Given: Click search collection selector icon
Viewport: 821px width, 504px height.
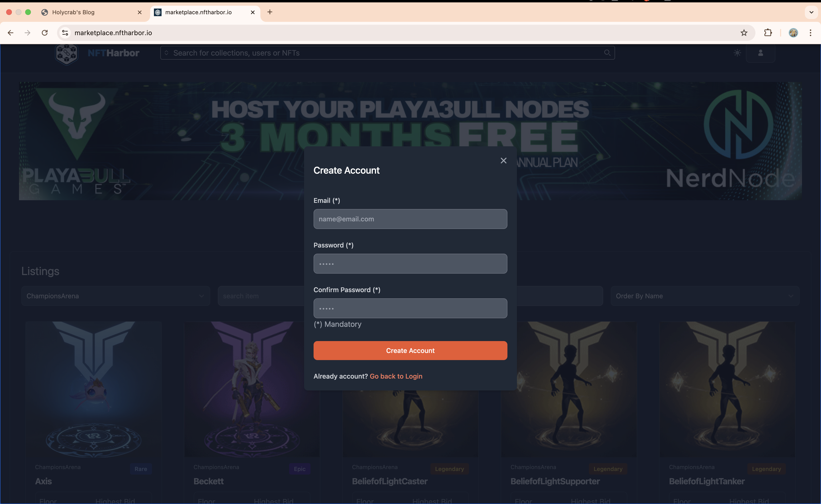Looking at the screenshot, I should (x=166, y=53).
